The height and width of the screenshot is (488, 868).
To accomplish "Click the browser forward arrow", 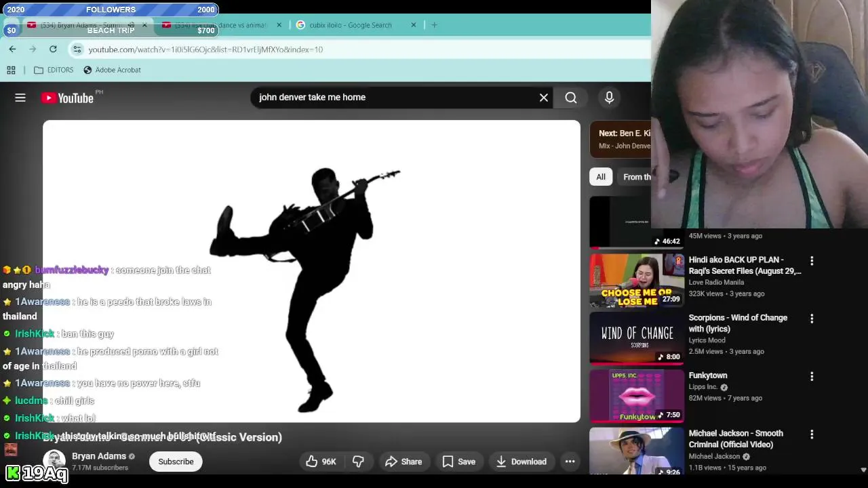I will pos(33,49).
